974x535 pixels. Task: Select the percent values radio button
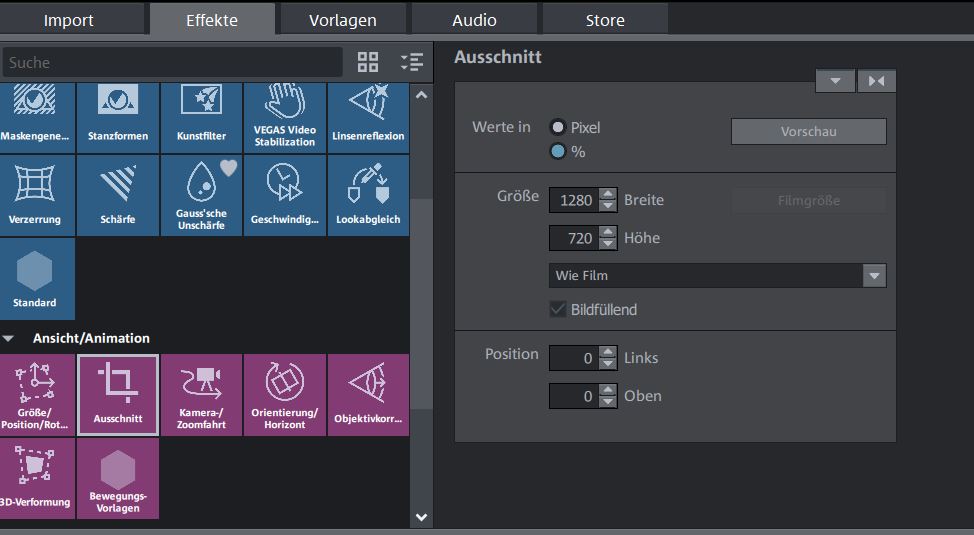[558, 152]
